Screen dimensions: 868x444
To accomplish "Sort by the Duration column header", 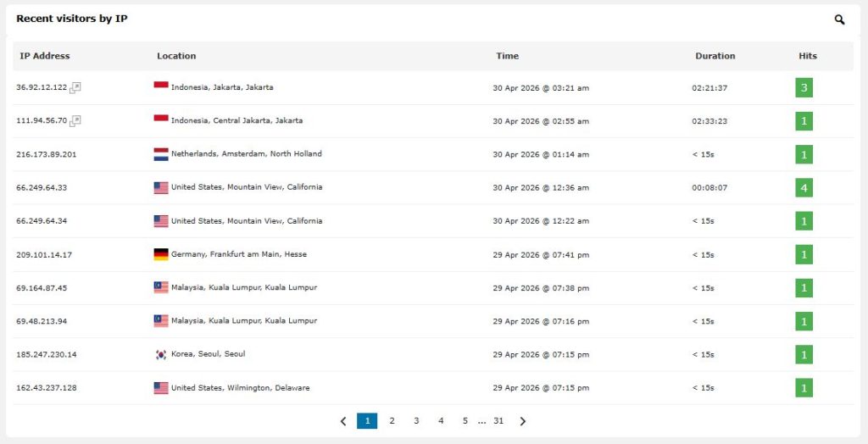I will tap(715, 56).
